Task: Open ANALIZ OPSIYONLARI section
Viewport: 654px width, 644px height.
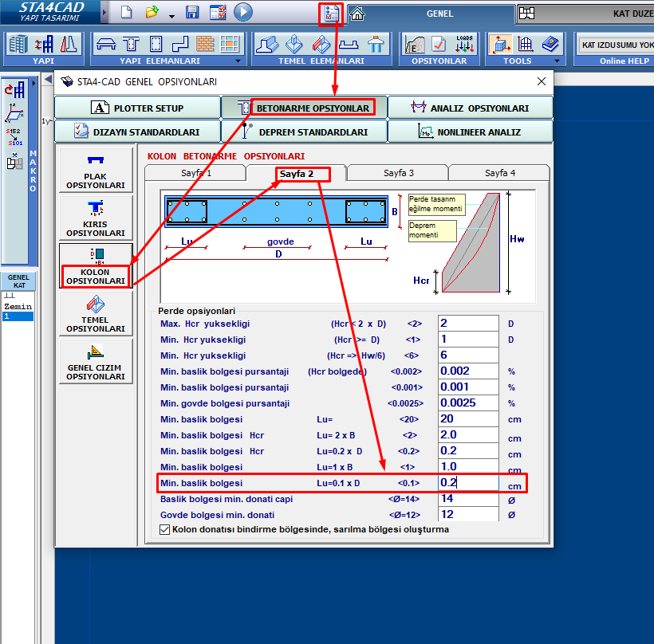Action: (470, 108)
